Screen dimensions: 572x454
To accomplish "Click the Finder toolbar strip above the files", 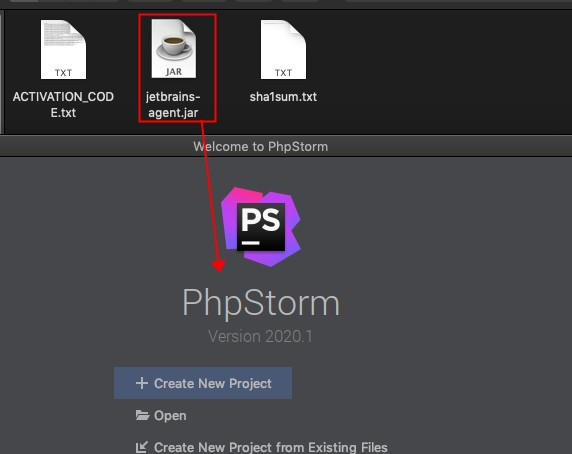I will [x=286, y=4].
